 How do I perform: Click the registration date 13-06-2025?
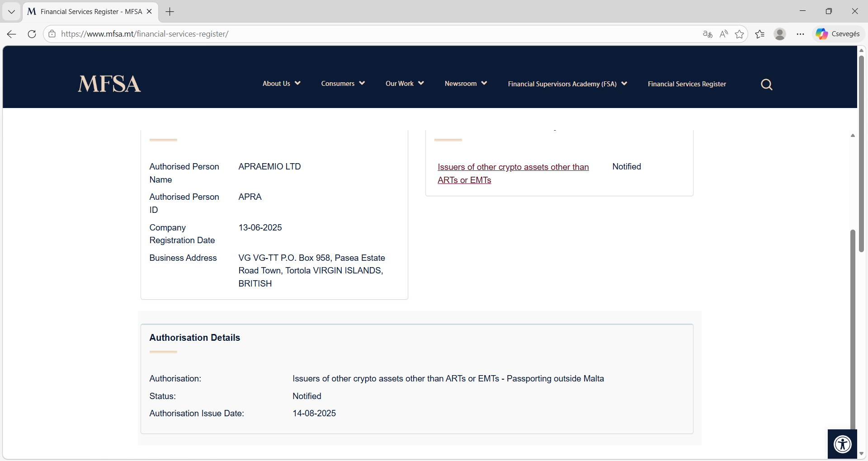(260, 228)
